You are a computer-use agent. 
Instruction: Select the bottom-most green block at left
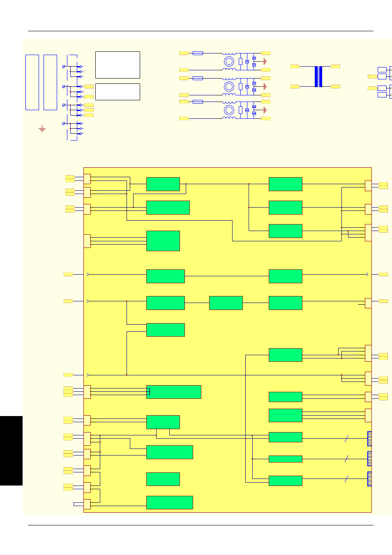click(170, 502)
